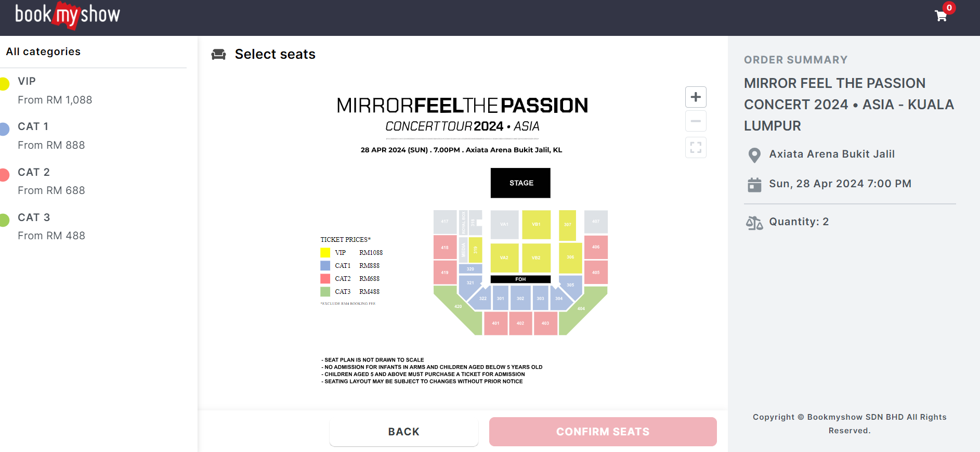
Task: Zoom out of the seat map
Action: [x=696, y=121]
